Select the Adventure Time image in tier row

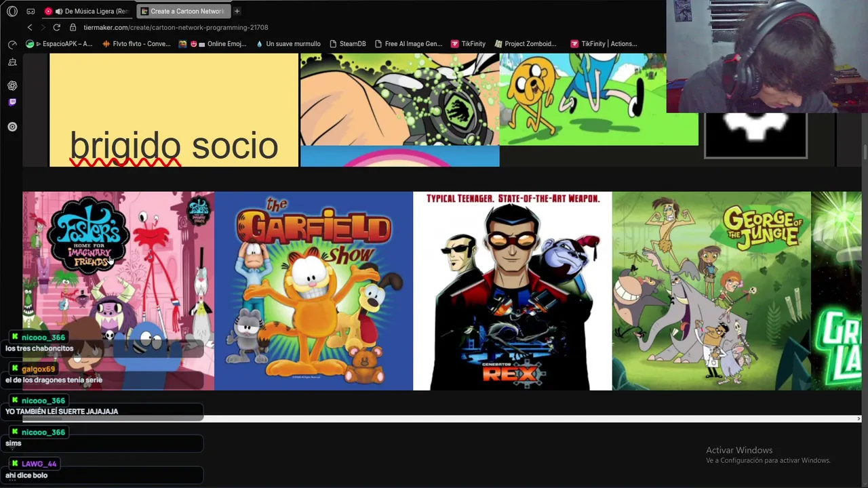[x=599, y=99]
